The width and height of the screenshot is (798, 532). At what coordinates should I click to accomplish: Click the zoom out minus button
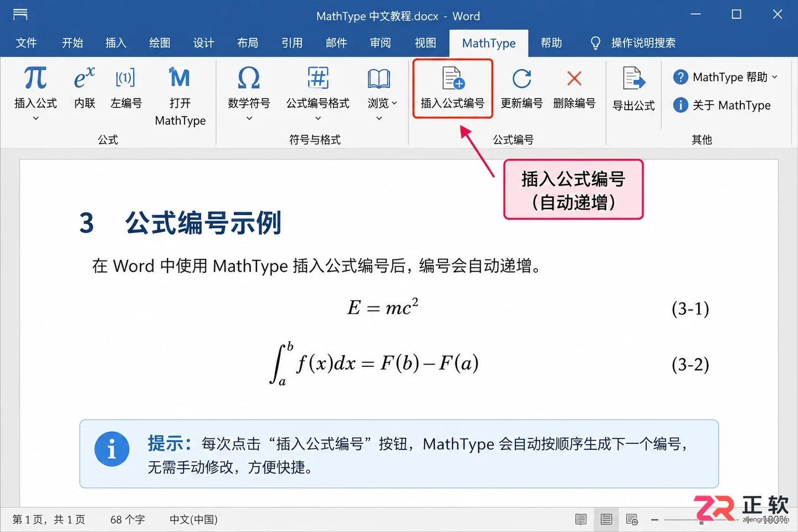[x=654, y=520]
